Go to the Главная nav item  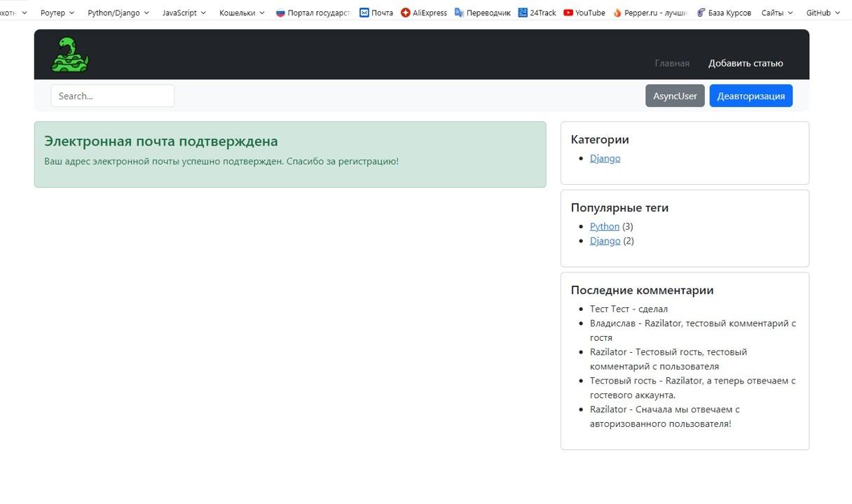pyautogui.click(x=672, y=63)
